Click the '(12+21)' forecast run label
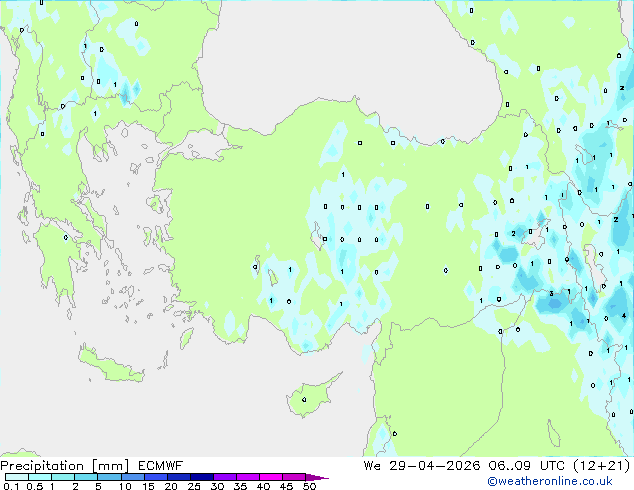Image resolution: width=634 pixels, height=490 pixels. (602, 466)
